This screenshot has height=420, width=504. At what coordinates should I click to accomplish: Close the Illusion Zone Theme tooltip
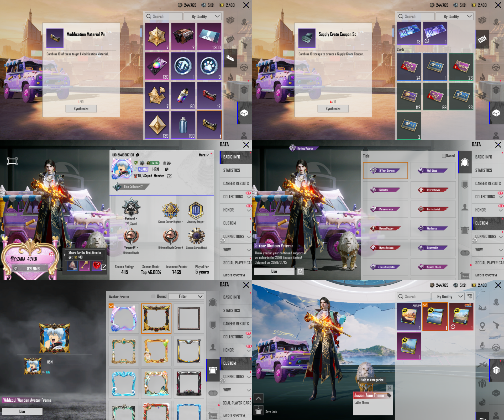click(x=390, y=388)
